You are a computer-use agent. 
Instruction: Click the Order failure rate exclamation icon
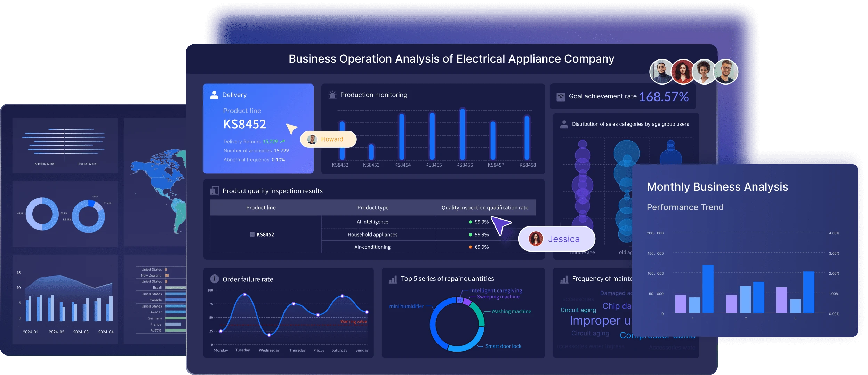click(214, 279)
